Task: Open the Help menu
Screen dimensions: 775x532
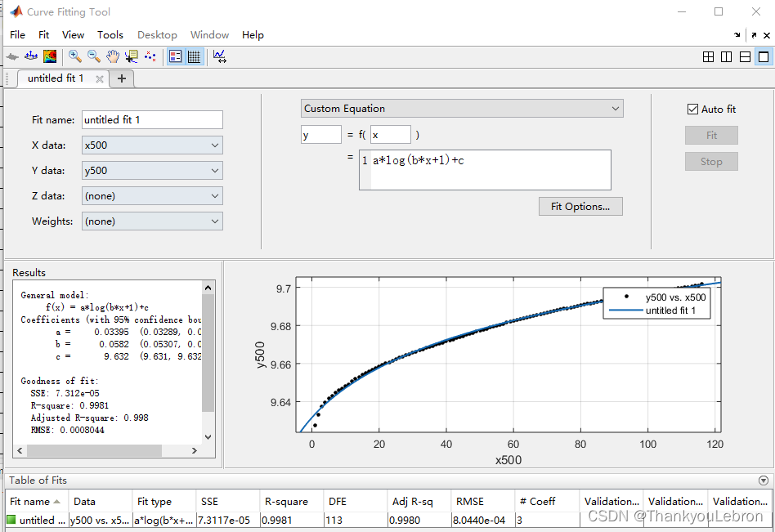Action: pos(253,35)
